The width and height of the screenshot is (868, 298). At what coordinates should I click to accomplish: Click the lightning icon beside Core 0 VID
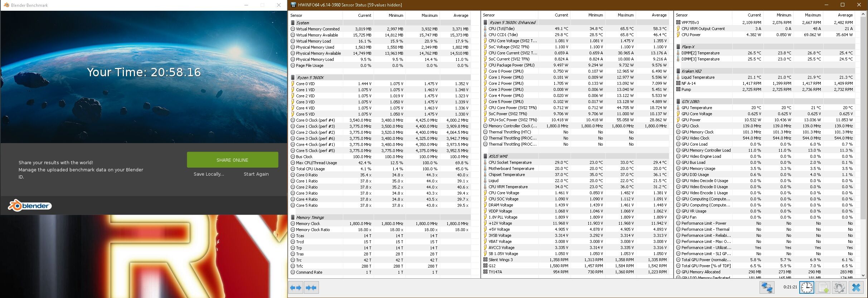[293, 83]
